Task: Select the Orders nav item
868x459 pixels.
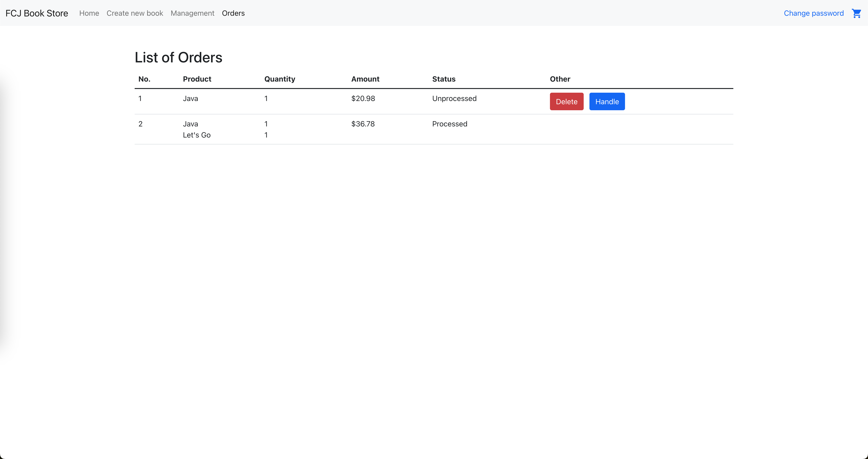Action: click(233, 13)
